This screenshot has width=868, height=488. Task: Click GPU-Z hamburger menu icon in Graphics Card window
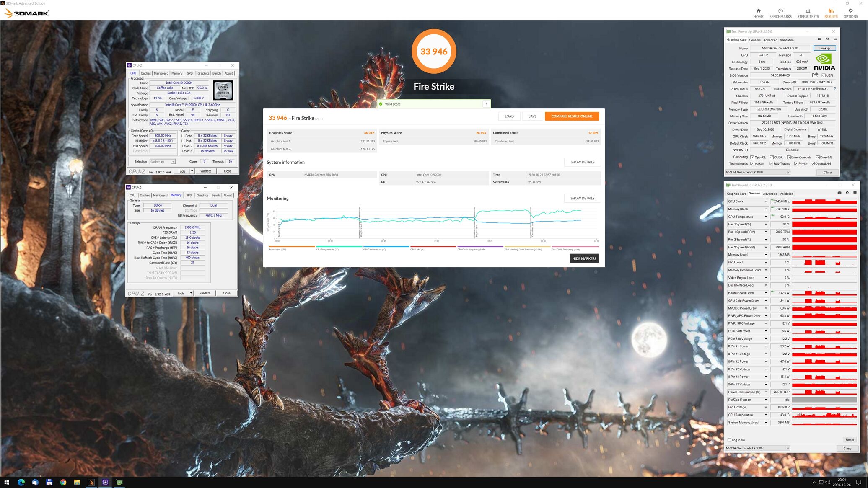[x=835, y=39]
